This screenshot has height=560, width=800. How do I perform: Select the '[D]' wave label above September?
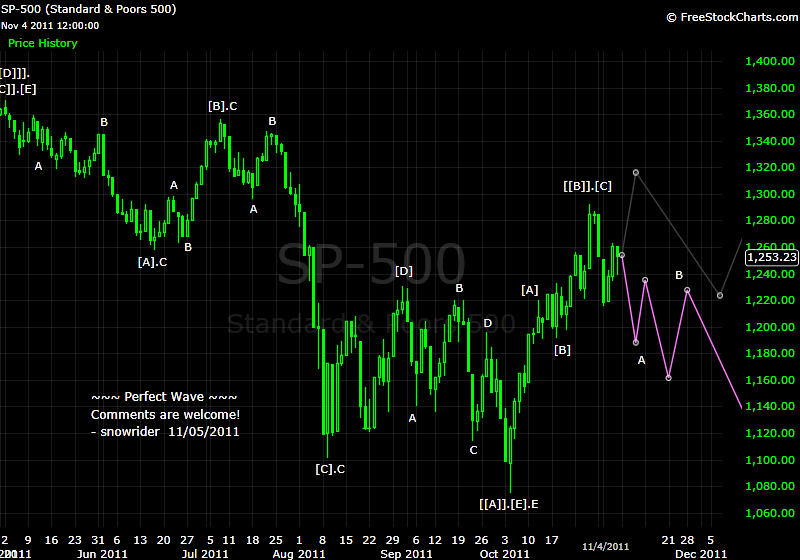pyautogui.click(x=404, y=271)
